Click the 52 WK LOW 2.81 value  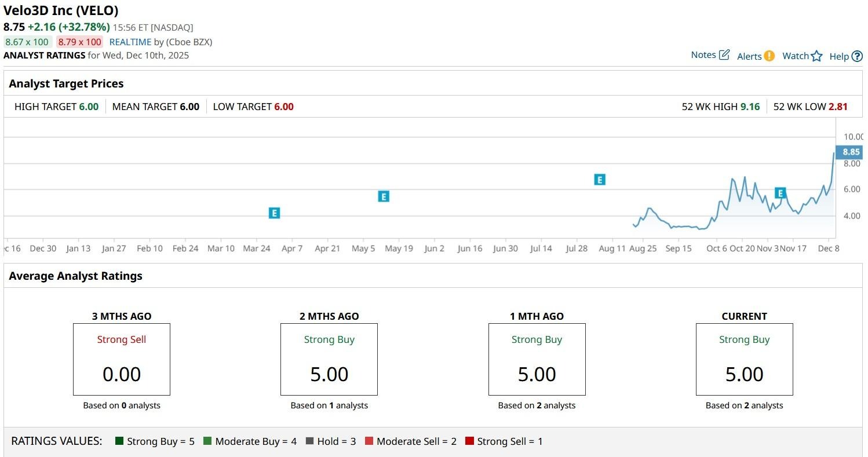838,107
